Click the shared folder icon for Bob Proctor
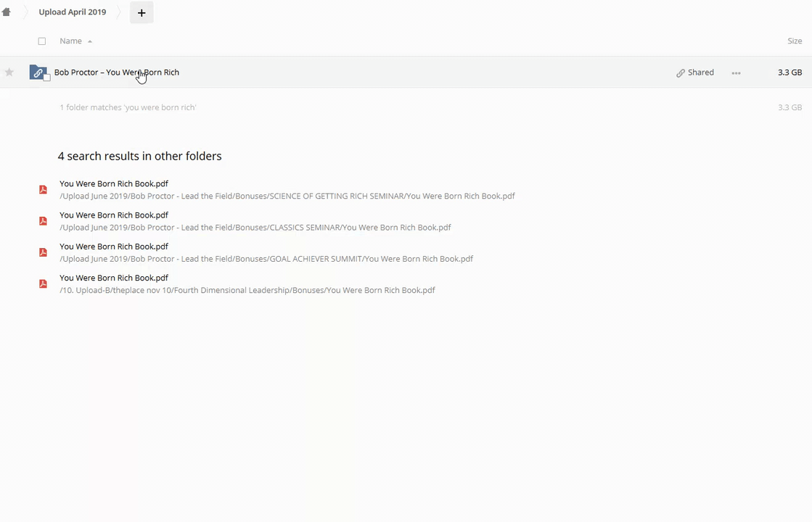The height and width of the screenshot is (522, 812). pos(38,72)
